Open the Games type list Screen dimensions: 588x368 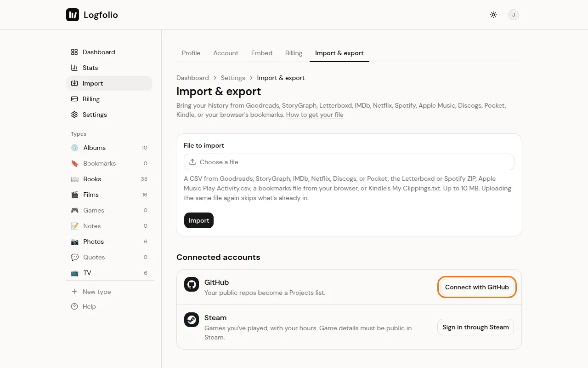[x=109, y=210]
